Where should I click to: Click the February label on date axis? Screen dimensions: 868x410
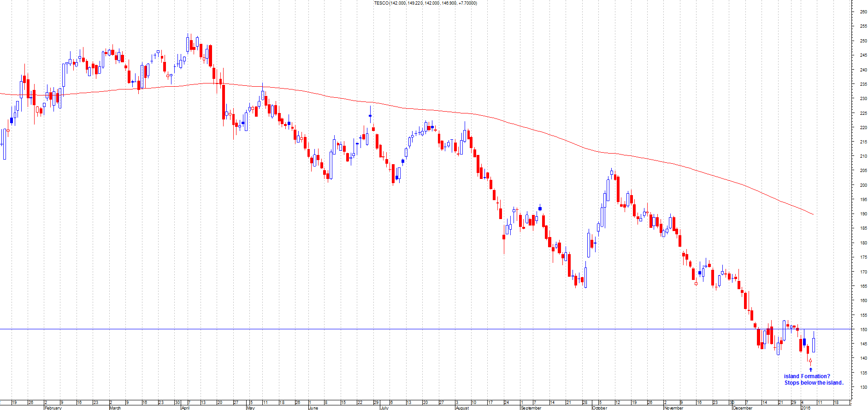click(53, 408)
